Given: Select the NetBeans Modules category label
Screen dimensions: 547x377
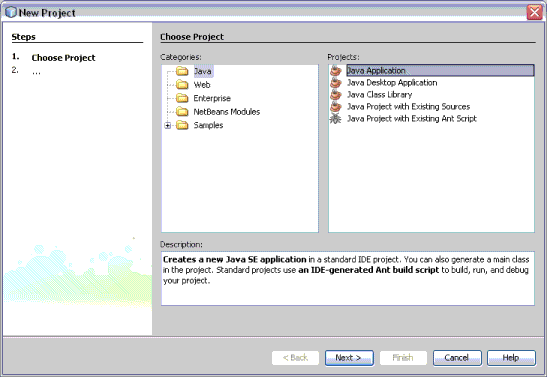Looking at the screenshot, I should (x=227, y=112).
